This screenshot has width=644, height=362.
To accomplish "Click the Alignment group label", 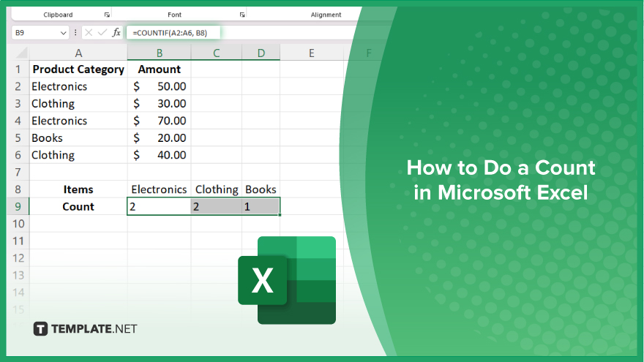I will [326, 15].
